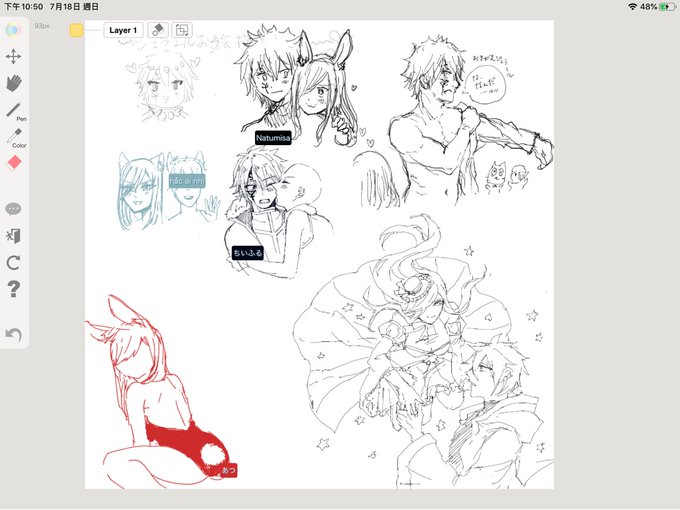Click the clear layer eraser icon
This screenshot has height=510, width=680.
tap(158, 30)
